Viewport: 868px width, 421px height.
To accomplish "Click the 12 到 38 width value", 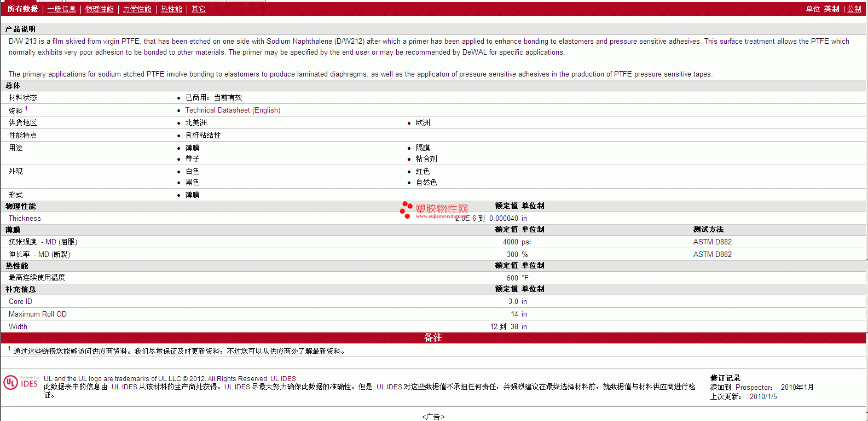I will click(504, 326).
